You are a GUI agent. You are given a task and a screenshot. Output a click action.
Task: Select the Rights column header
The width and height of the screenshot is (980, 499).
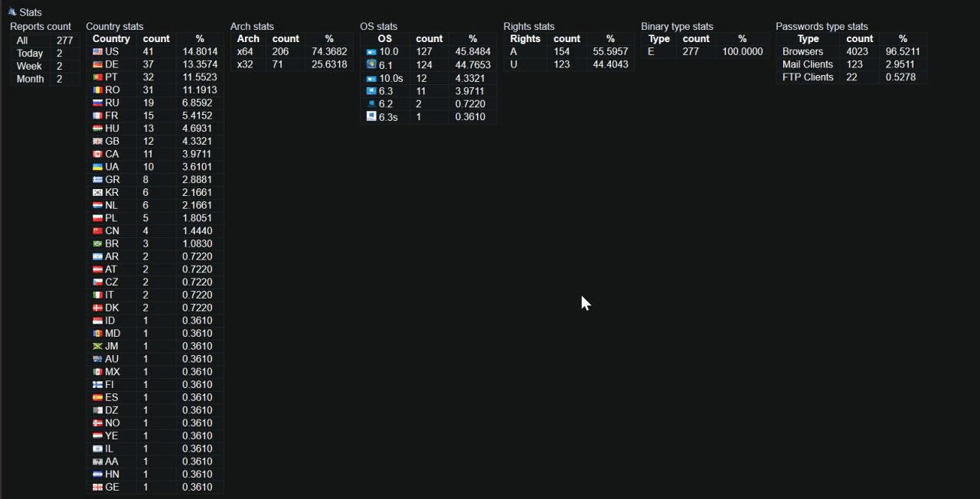coord(524,38)
